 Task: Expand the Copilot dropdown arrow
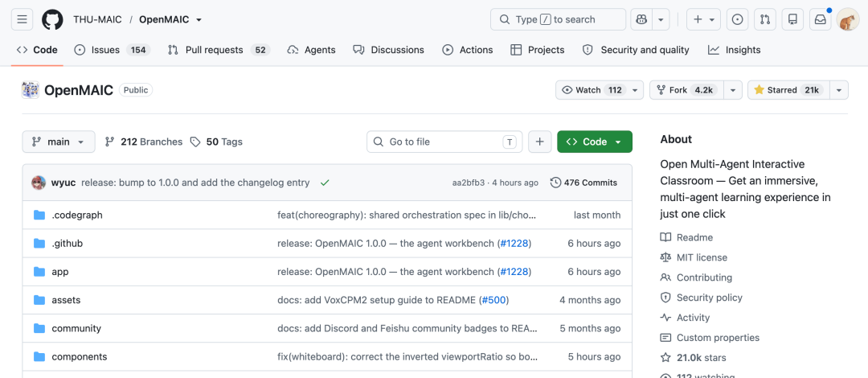coord(661,19)
